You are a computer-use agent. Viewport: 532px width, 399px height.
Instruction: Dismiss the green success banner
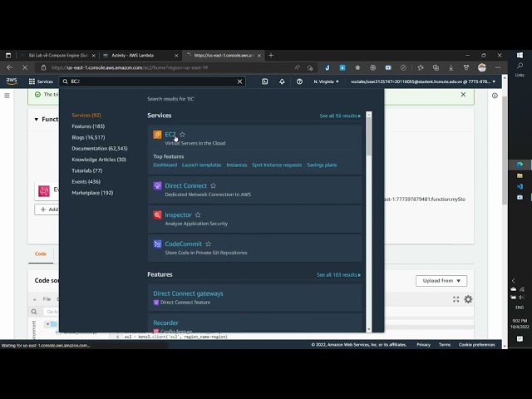pyautogui.click(x=463, y=94)
